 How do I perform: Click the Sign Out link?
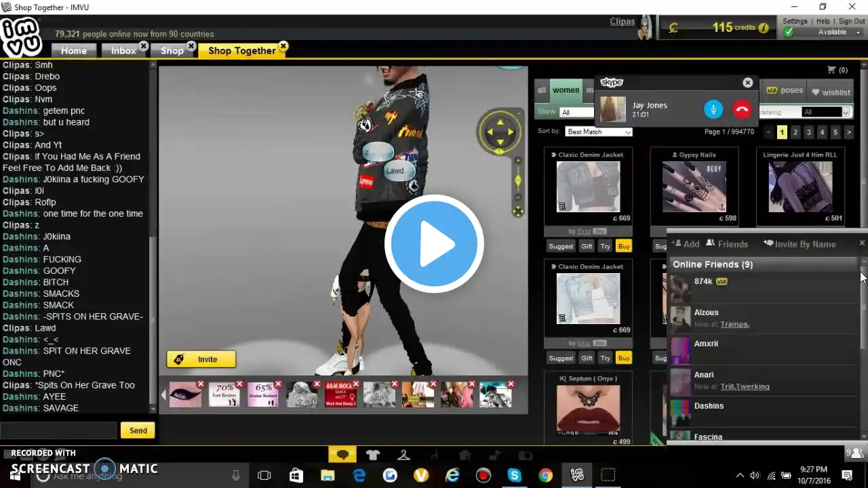(x=852, y=21)
